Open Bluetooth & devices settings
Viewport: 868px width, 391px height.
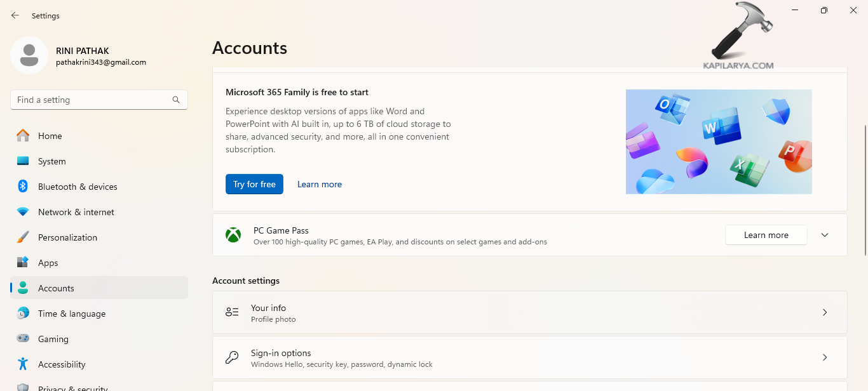(78, 187)
